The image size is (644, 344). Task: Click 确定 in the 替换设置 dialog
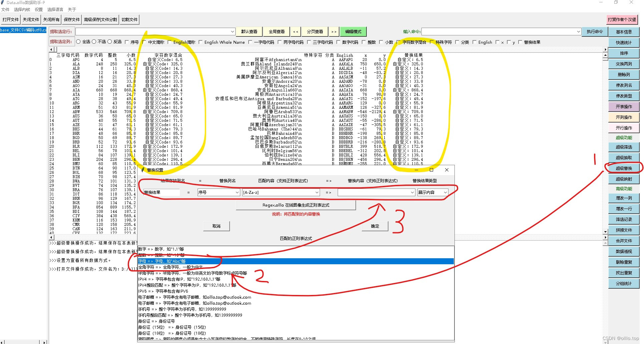point(375,226)
